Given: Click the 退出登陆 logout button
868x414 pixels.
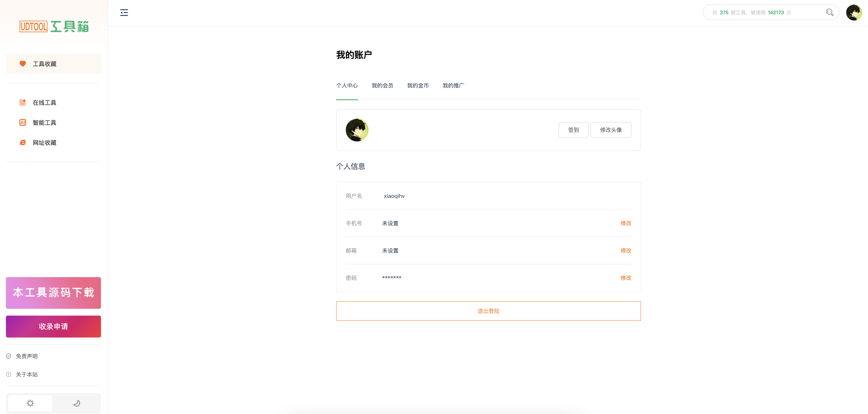Looking at the screenshot, I should coord(488,311).
